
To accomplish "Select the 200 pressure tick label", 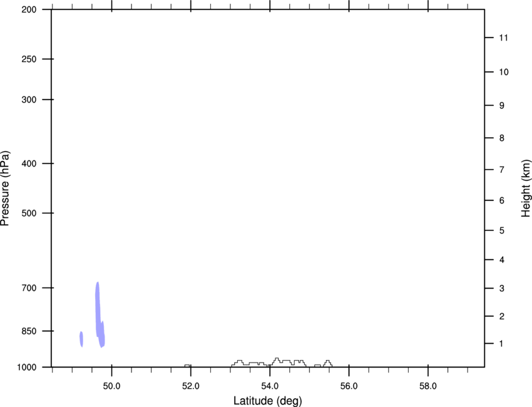I will pos(29,9).
